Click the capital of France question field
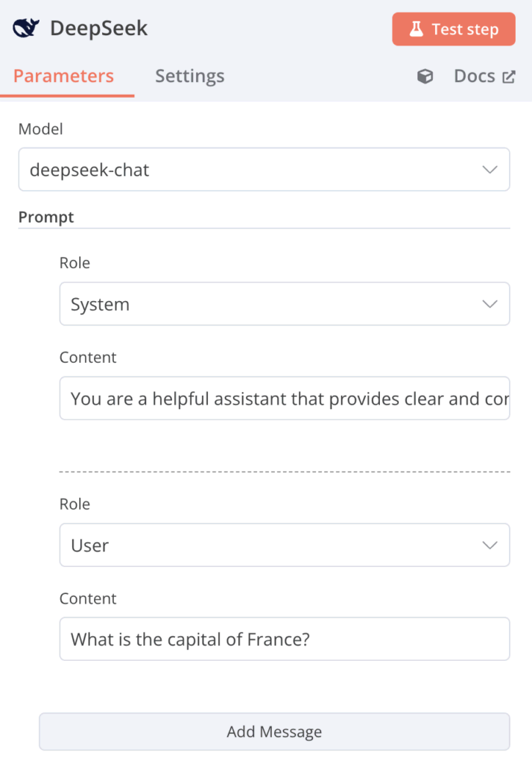Image resolution: width=532 pixels, height=763 pixels. tap(283, 639)
